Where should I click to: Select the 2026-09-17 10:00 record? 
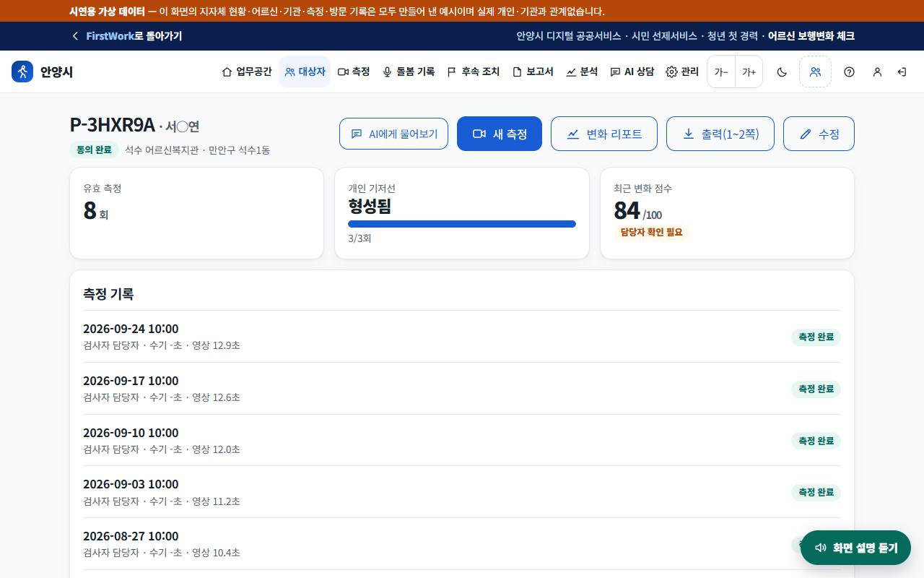tap(462, 389)
